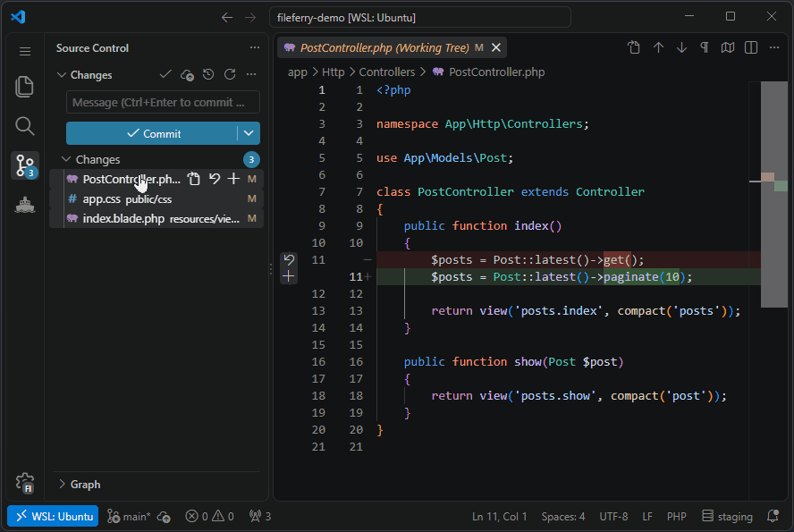Click the staging status bar entry
Image resolution: width=794 pixels, height=532 pixels.
727,516
